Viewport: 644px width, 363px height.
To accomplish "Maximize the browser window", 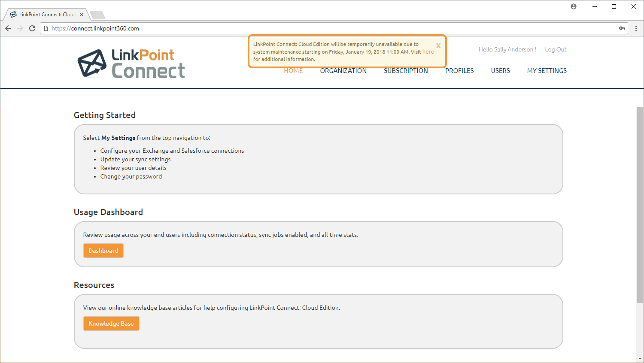I will 614,6.
